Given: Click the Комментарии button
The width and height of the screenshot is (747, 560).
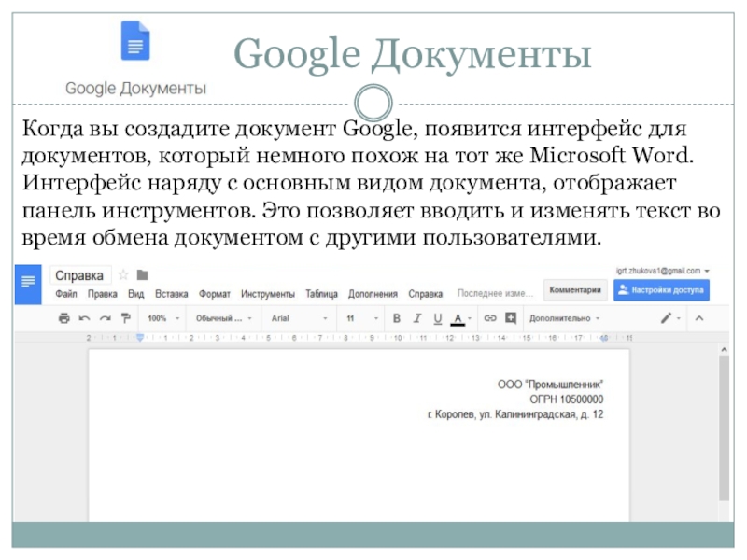Looking at the screenshot, I should [574, 290].
